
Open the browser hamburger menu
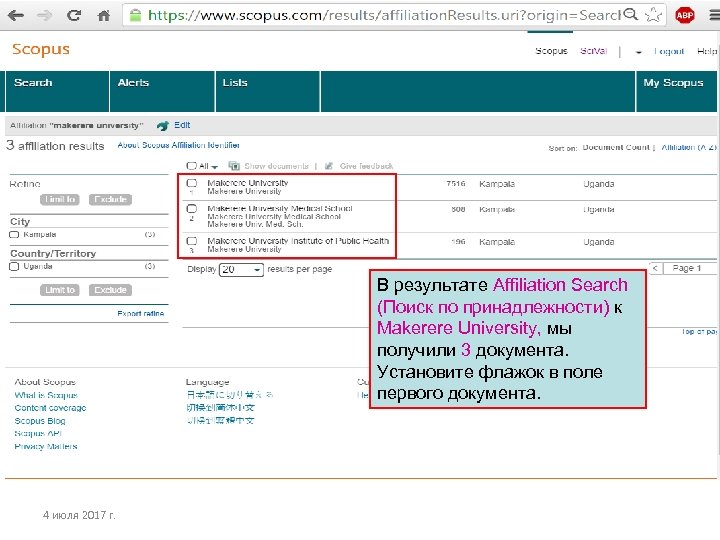point(714,15)
